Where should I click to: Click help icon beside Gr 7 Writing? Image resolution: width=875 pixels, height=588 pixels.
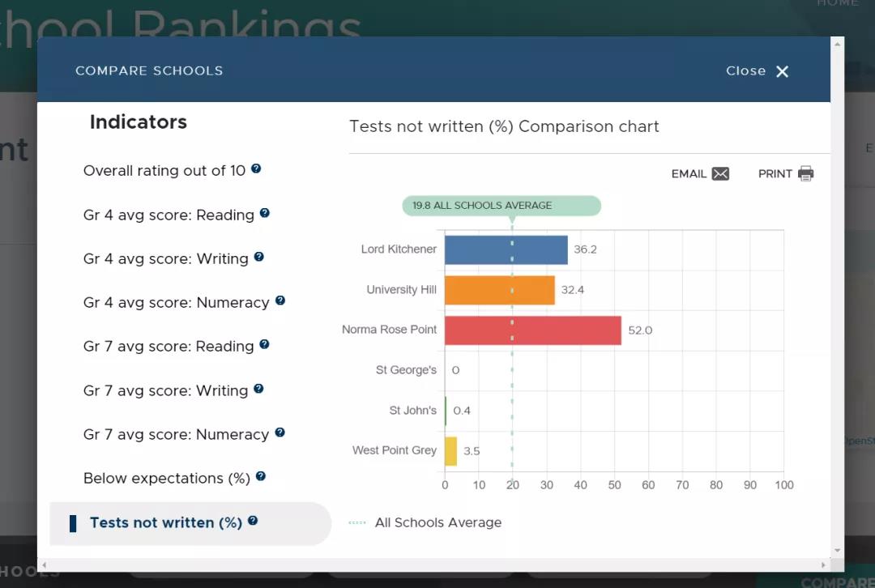[258, 389]
